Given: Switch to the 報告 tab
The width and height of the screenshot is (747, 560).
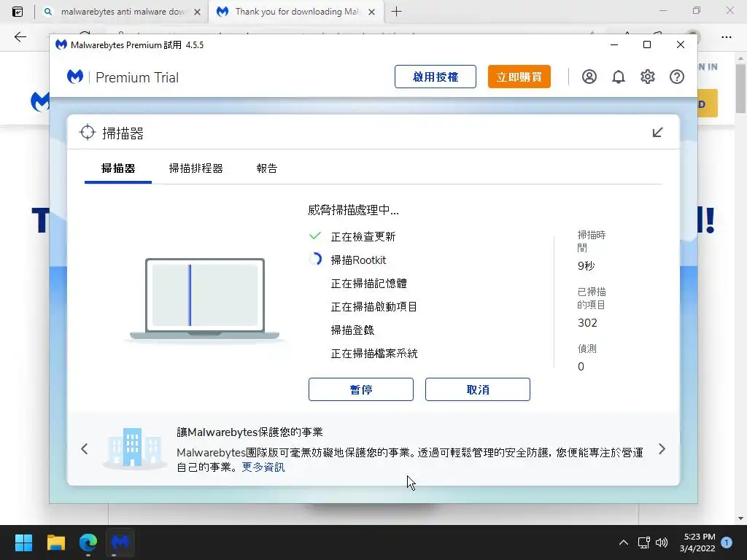Looking at the screenshot, I should tap(267, 168).
